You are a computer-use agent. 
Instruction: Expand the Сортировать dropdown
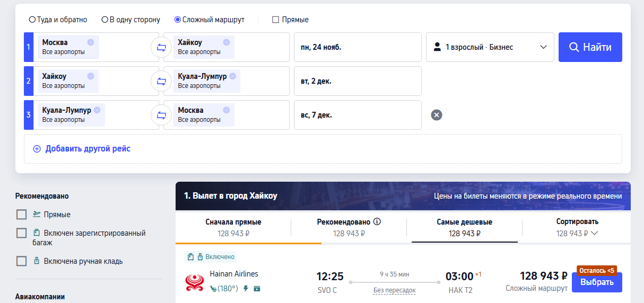(577, 227)
